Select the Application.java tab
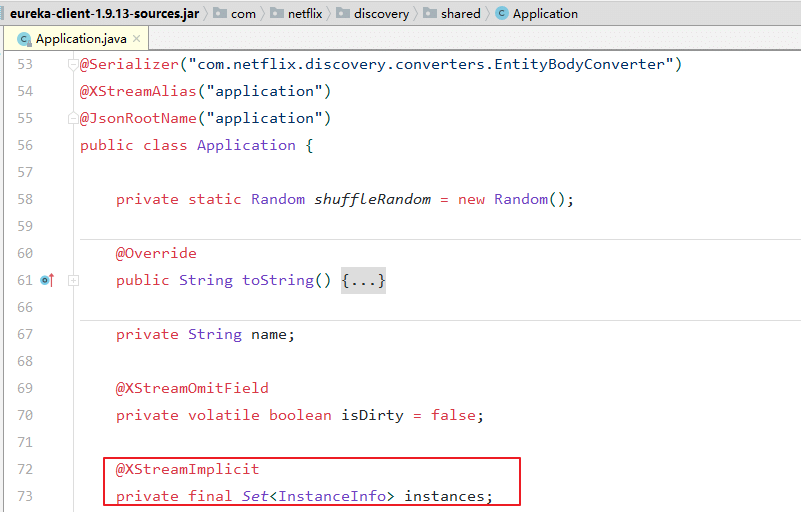The height and width of the screenshot is (512, 801). tap(78, 39)
